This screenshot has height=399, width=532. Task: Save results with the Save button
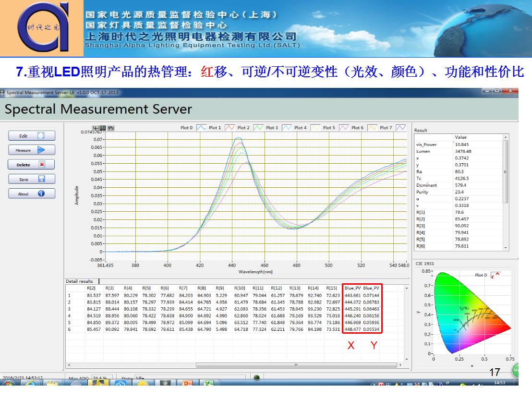pos(32,179)
